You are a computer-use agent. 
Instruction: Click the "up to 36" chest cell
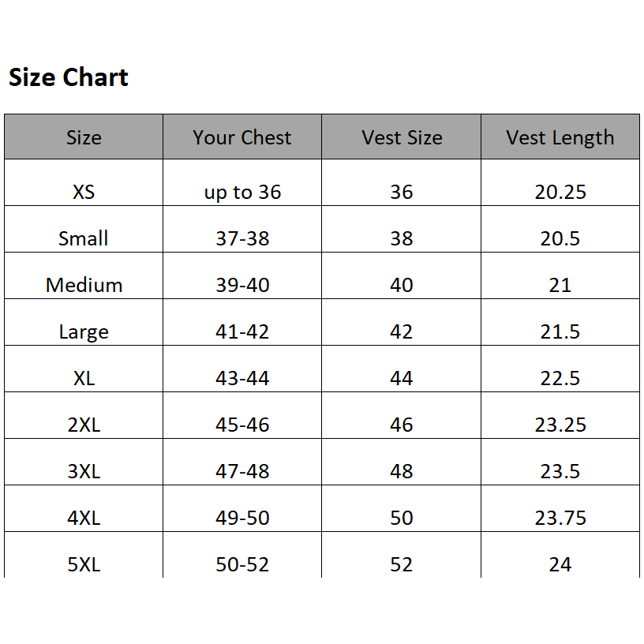[x=242, y=192]
